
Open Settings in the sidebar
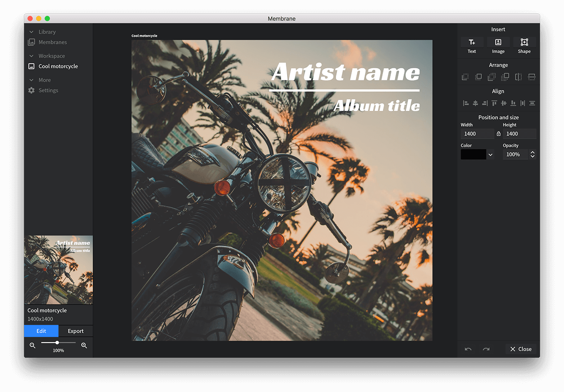pyautogui.click(x=48, y=90)
